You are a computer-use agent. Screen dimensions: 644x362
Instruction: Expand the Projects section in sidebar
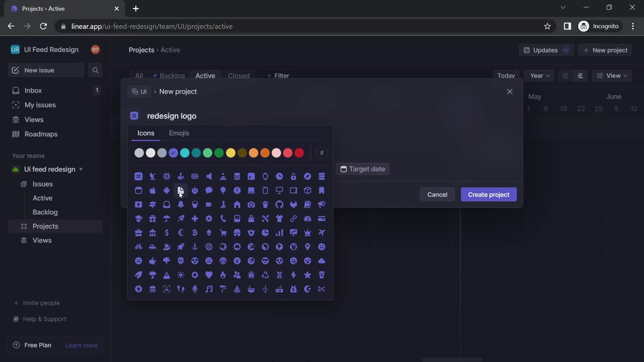pos(46,226)
